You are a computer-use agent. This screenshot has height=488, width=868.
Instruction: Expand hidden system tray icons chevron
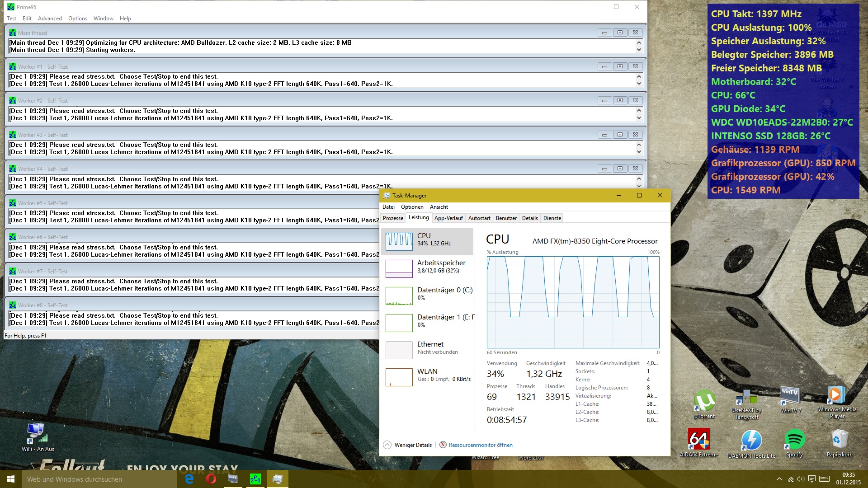pyautogui.click(x=779, y=479)
